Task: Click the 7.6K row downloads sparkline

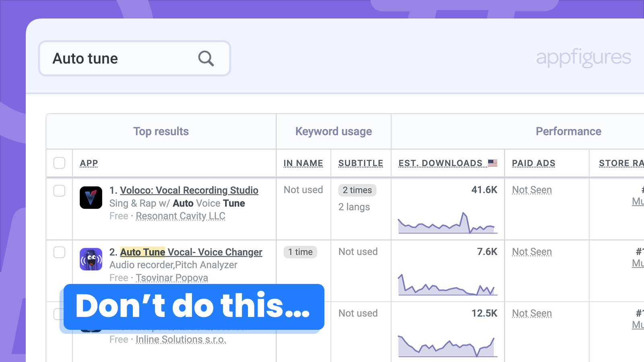Action: coord(448,285)
